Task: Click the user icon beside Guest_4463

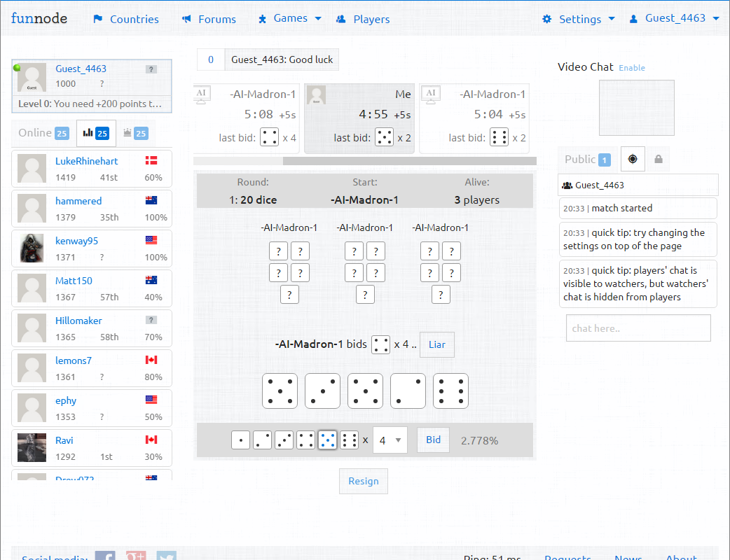Action: click(x=633, y=19)
